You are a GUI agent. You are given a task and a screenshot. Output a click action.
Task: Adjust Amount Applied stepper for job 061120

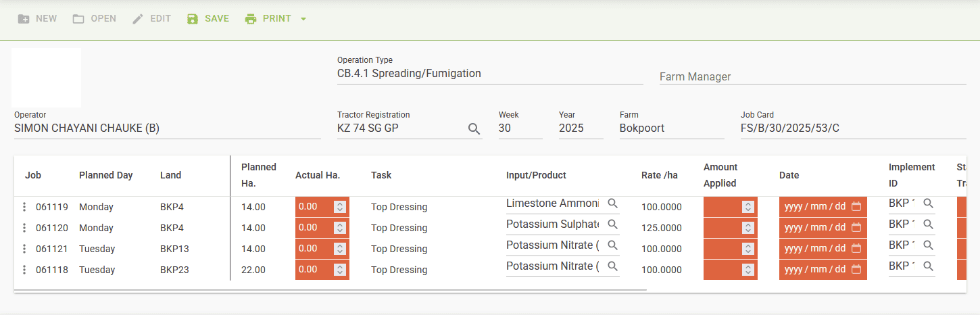click(748, 228)
